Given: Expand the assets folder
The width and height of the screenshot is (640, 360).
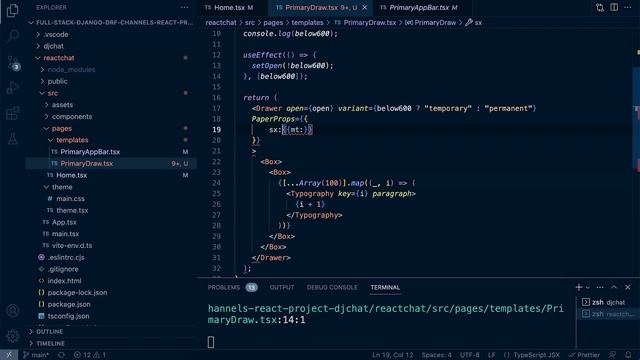Looking at the screenshot, I should (62, 105).
